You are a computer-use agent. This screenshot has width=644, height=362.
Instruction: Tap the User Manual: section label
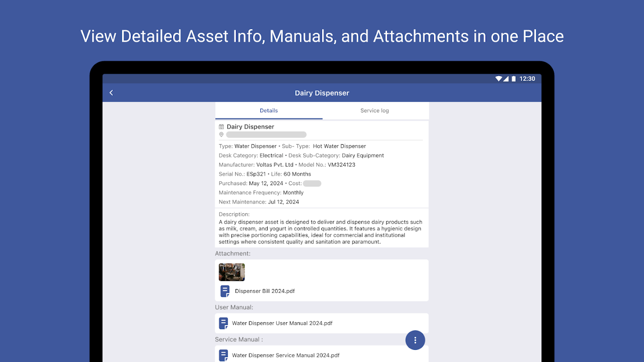click(234, 307)
